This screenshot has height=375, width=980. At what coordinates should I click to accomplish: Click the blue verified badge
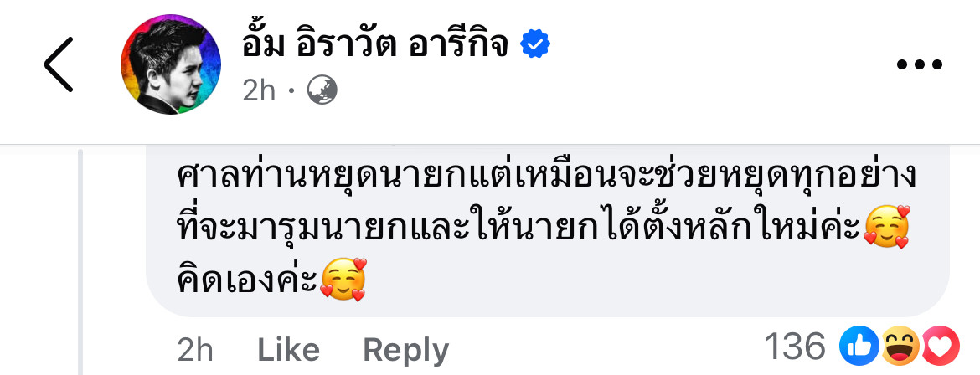(535, 44)
